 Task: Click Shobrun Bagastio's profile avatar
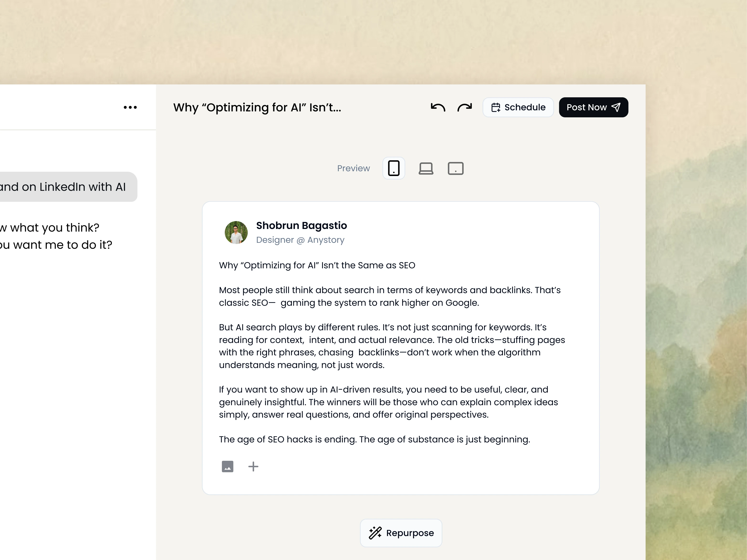pyautogui.click(x=236, y=233)
